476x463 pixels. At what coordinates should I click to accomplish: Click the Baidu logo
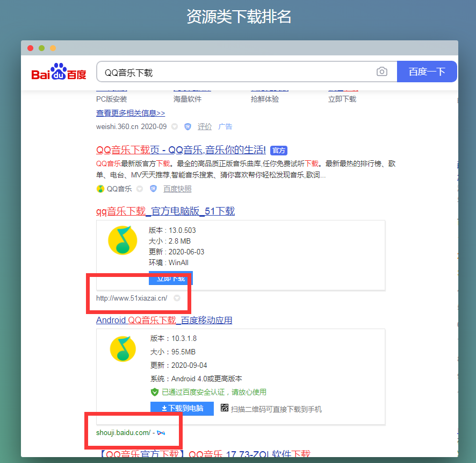pos(59,72)
